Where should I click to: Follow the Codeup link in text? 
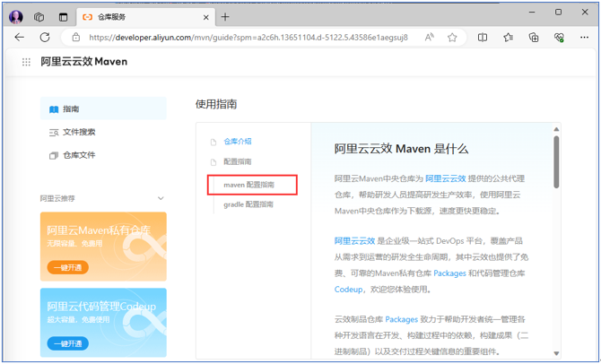[x=348, y=290]
